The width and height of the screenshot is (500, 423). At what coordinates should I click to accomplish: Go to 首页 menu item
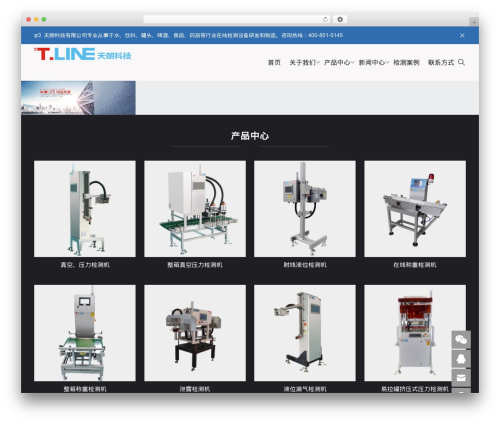(x=274, y=62)
